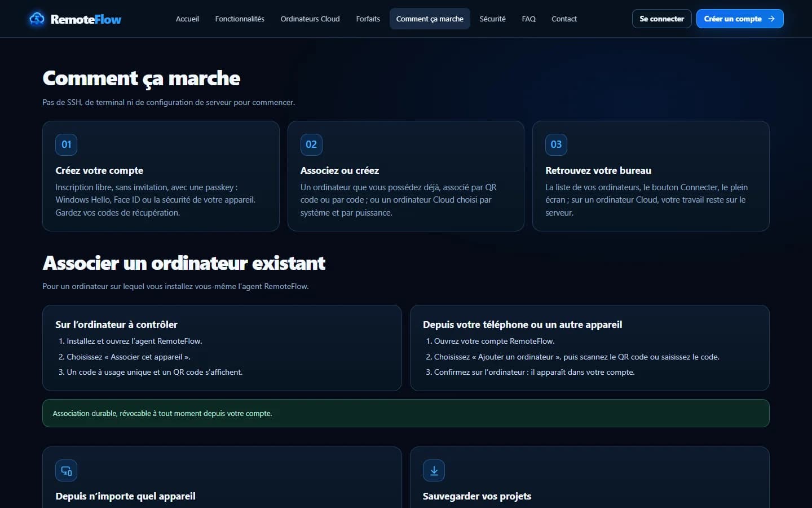This screenshot has height=508, width=812.
Task: Click the 'Créer un compte' button
Action: (x=740, y=19)
